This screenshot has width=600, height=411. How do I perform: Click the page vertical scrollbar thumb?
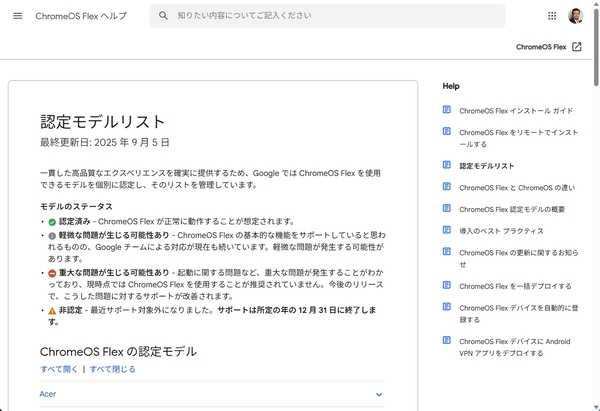[x=596, y=47]
